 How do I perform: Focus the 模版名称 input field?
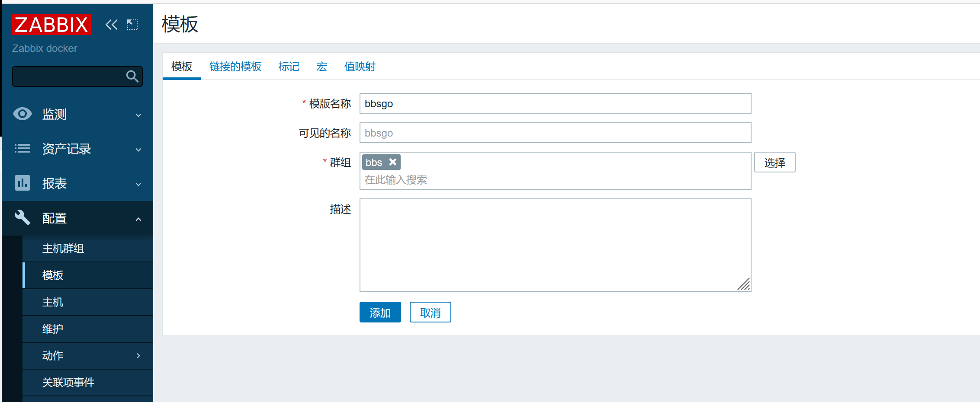556,103
